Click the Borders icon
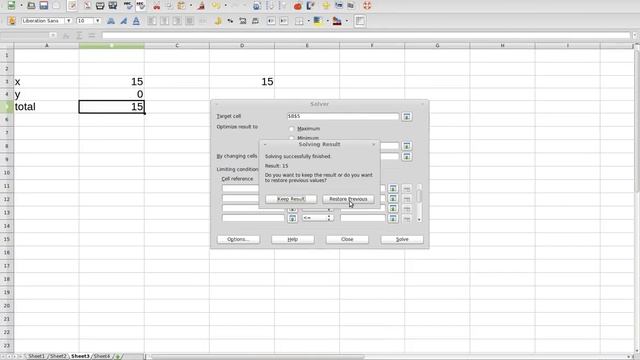 (299, 21)
